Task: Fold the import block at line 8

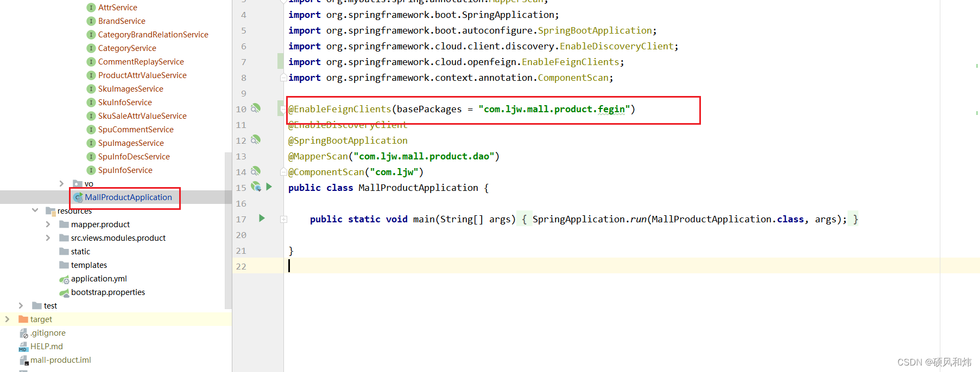Action: point(283,78)
